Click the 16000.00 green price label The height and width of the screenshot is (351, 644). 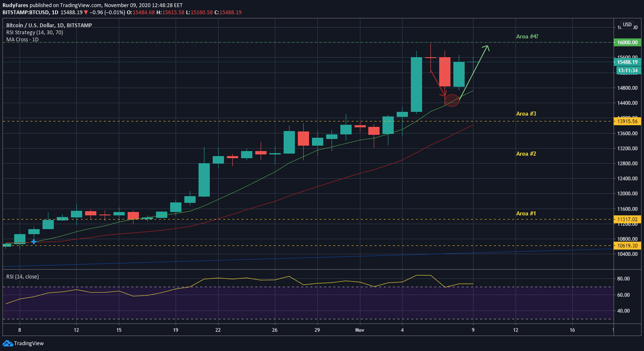tap(627, 43)
